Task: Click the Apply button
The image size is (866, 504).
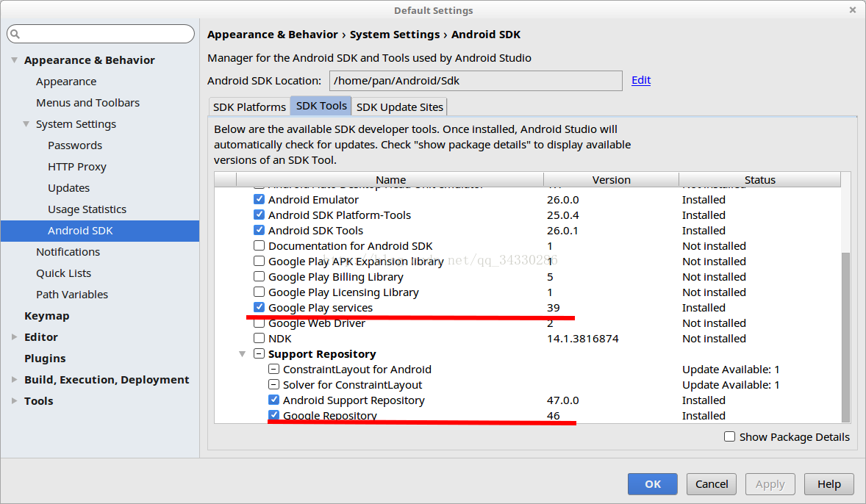Action: point(770,484)
